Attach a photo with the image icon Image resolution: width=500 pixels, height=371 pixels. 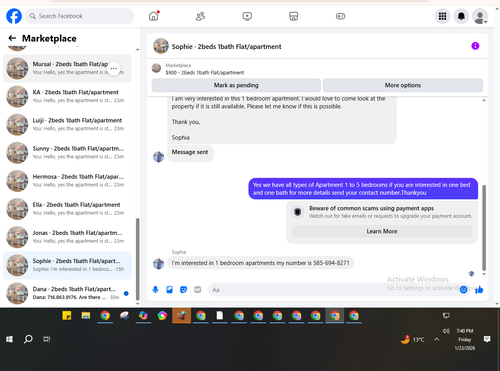pos(169,290)
